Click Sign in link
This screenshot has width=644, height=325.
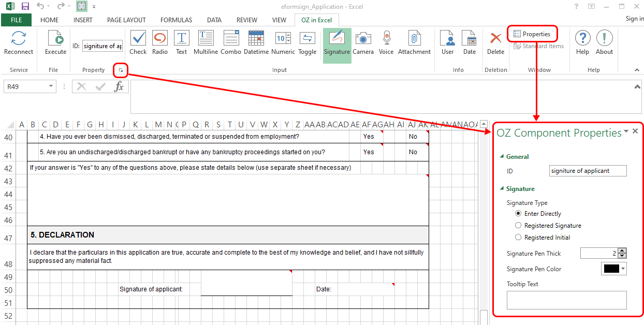point(635,19)
